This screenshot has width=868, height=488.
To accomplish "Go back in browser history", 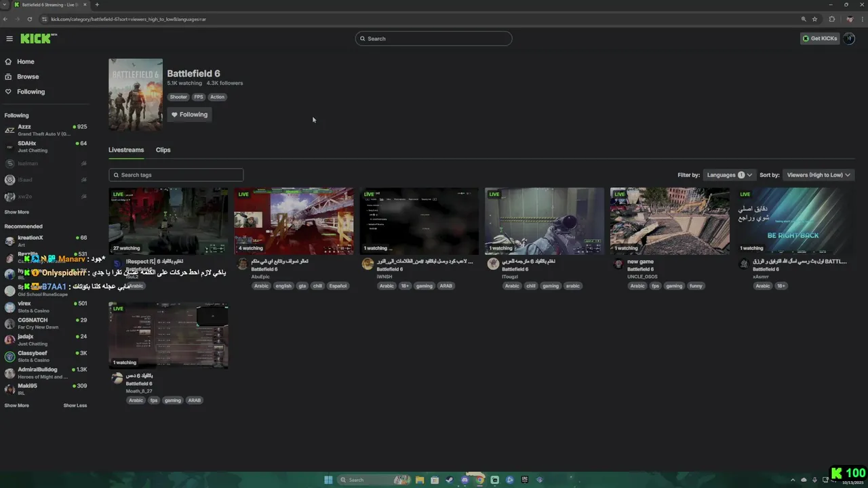I will click(x=5, y=19).
